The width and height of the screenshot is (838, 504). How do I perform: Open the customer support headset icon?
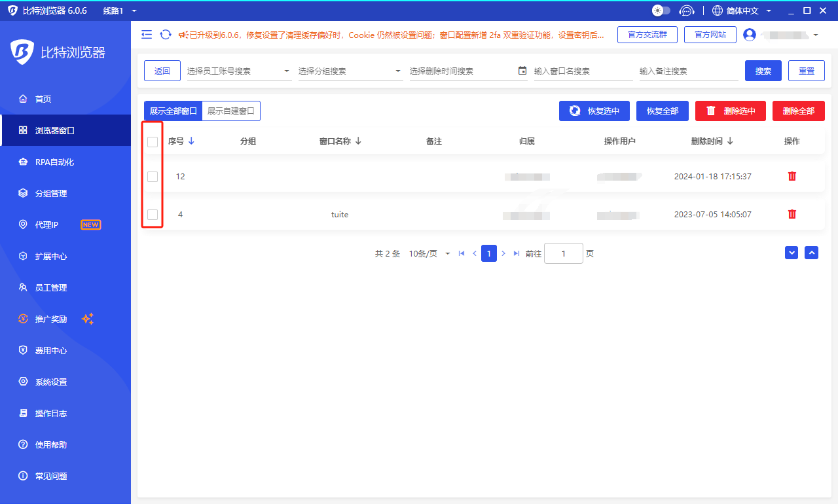coord(686,10)
